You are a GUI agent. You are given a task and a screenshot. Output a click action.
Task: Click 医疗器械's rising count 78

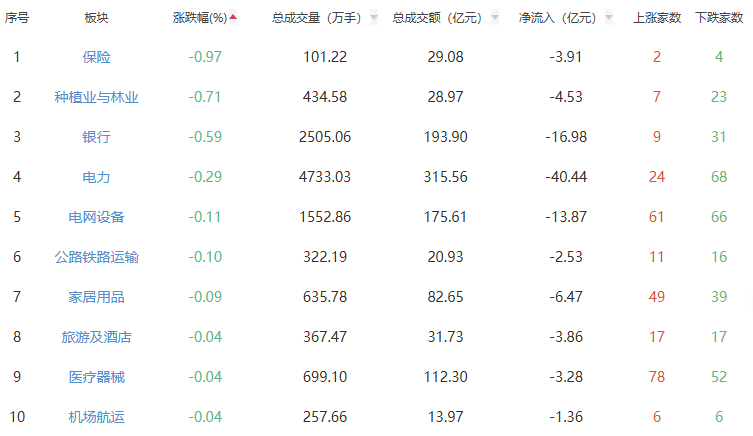pyautogui.click(x=657, y=377)
